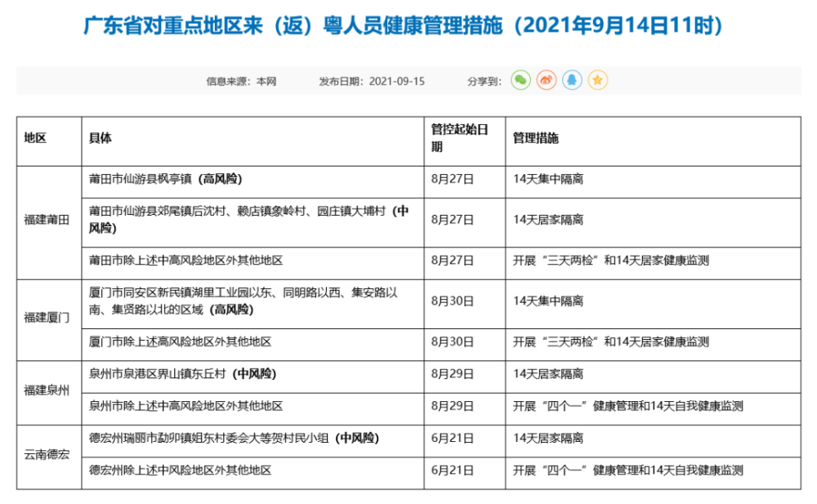This screenshot has width=817, height=504.
Task: Share the article to QQ
Action: point(572,80)
